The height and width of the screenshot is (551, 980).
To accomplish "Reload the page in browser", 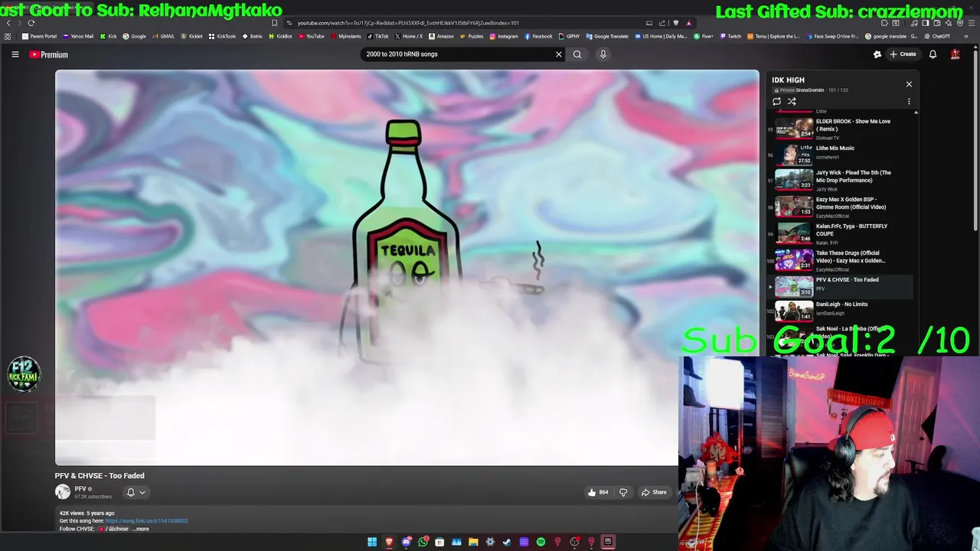I will [x=31, y=23].
